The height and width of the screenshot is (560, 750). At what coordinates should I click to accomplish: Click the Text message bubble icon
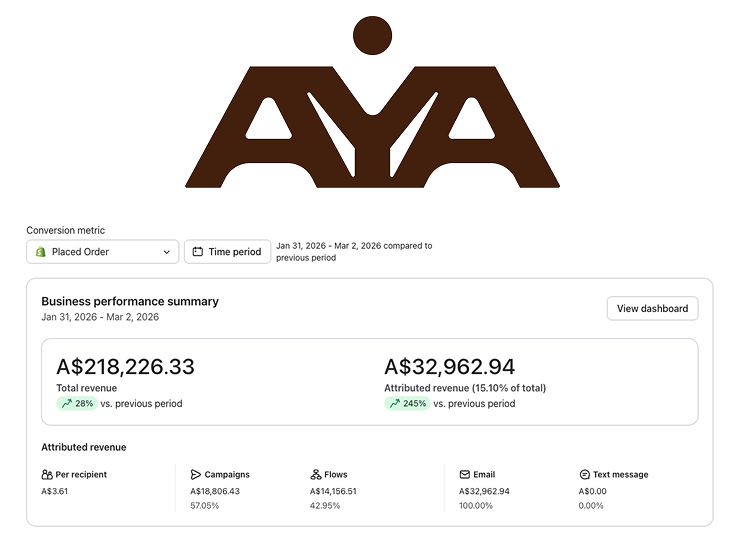[585, 475]
